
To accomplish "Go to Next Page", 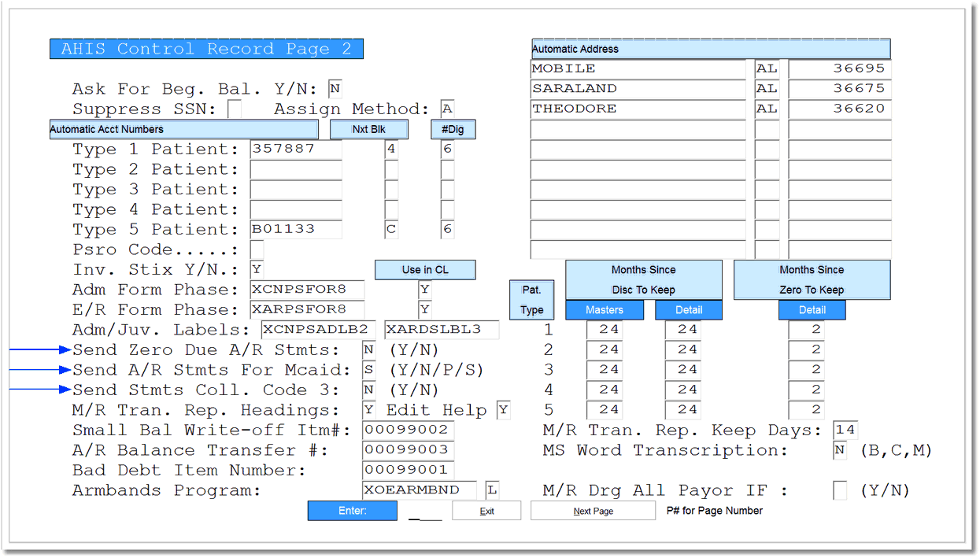I will coord(593,511).
